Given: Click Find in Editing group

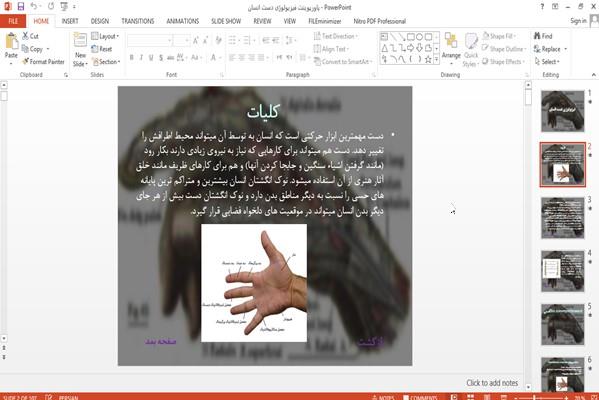Looking at the screenshot, I should pos(543,36).
